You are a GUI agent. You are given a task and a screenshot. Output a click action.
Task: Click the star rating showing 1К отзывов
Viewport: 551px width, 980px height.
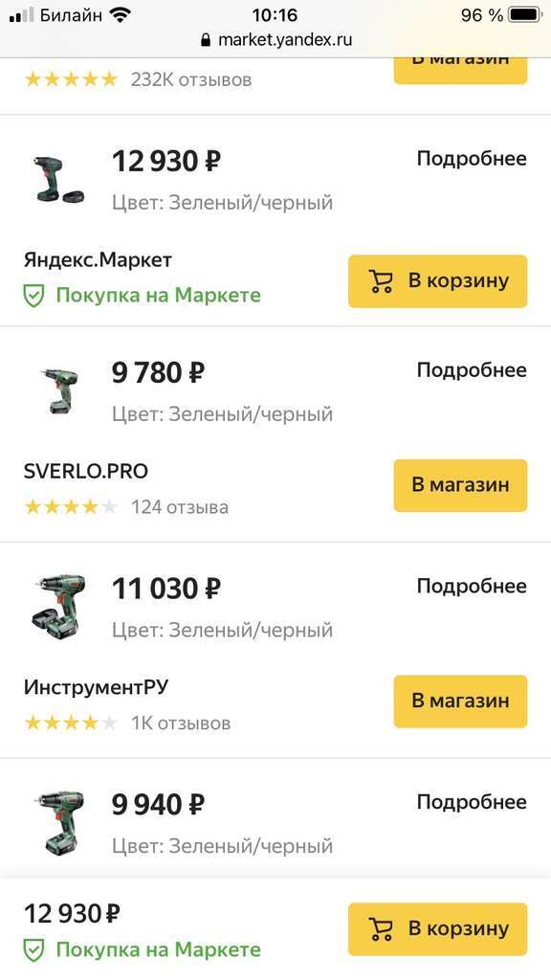[x=69, y=722]
